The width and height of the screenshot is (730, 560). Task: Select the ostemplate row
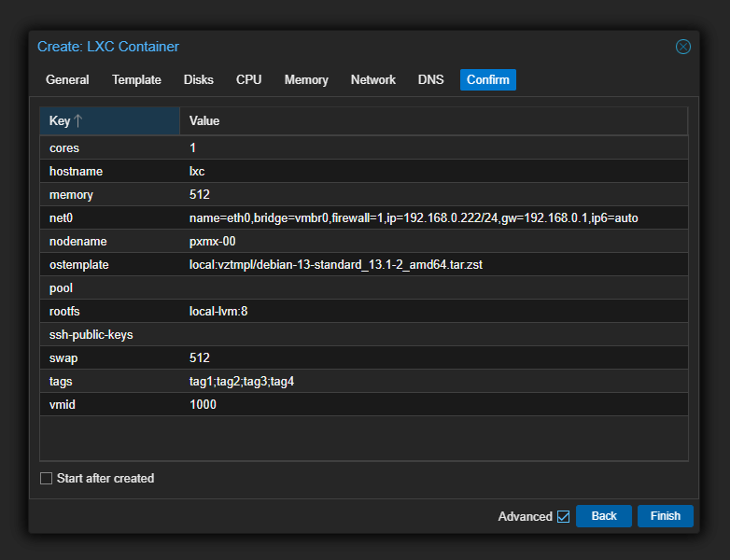pyautogui.click(x=363, y=265)
